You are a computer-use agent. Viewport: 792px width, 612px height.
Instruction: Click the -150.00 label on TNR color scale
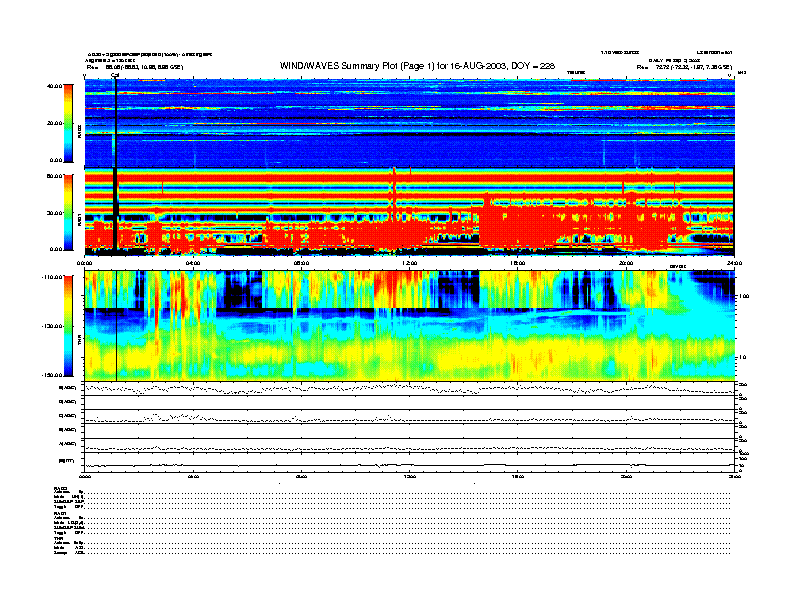click(x=52, y=375)
